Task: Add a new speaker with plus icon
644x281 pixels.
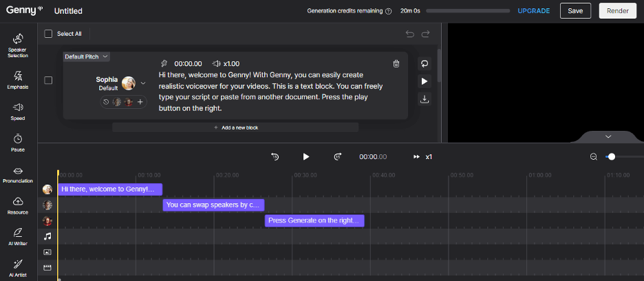Action: click(x=140, y=102)
